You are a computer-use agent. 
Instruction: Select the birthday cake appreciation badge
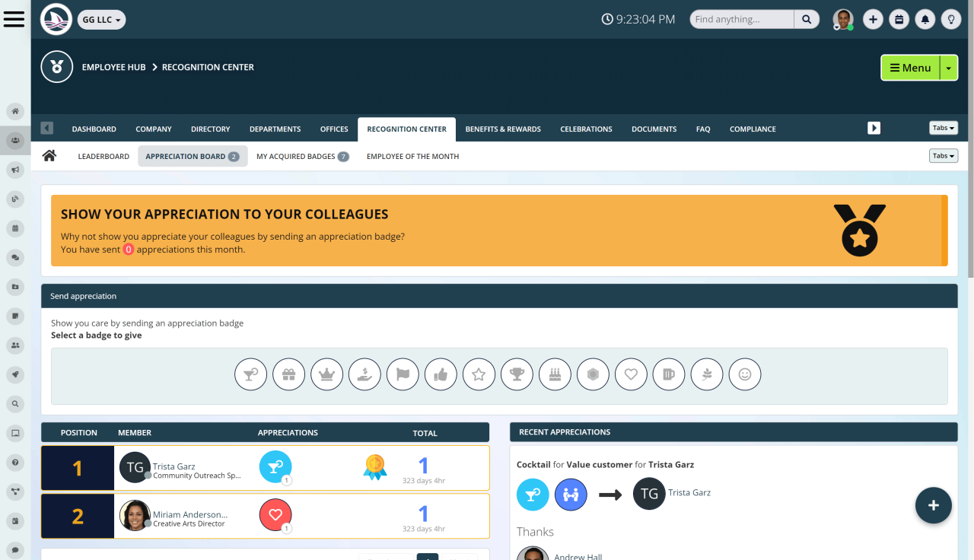(555, 374)
